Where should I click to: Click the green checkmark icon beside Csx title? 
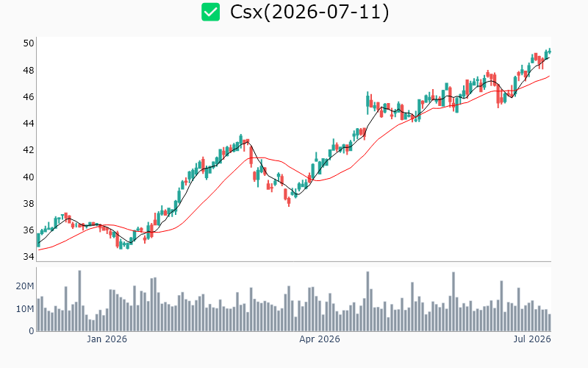coord(210,12)
